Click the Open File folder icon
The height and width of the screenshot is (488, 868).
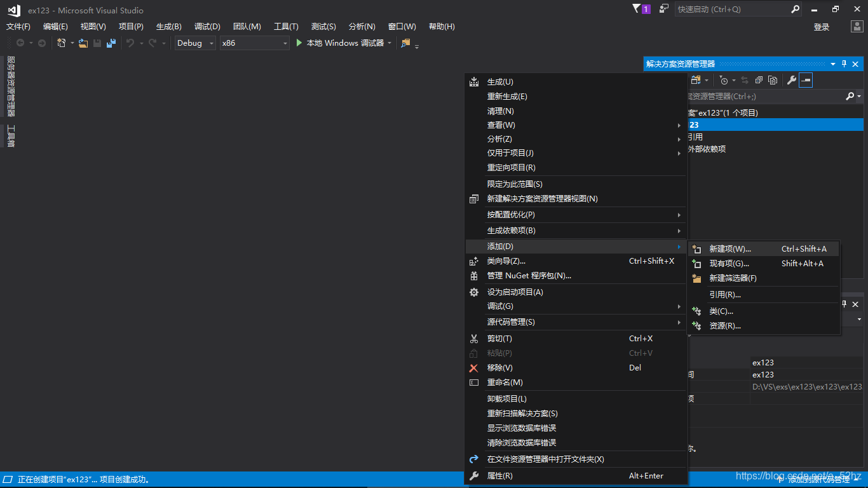coord(83,43)
